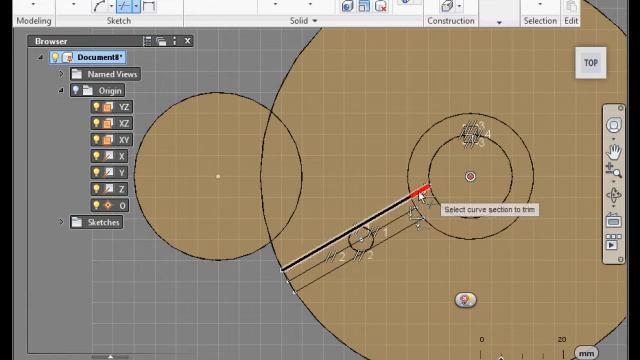The image size is (640, 360).
Task: Click the active Trim tool icon
Action: 124,6
